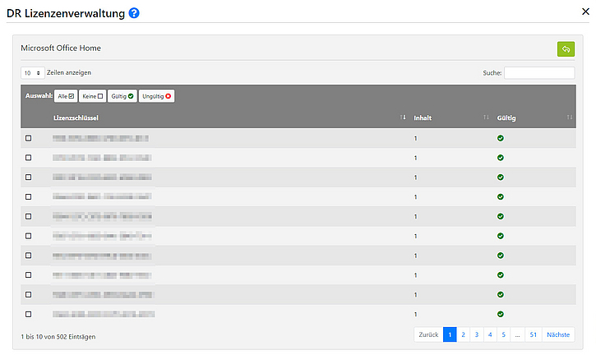Viewport: 596px width, 364px height.
Task: Click the green valid icon in sixth row
Action: click(500, 236)
